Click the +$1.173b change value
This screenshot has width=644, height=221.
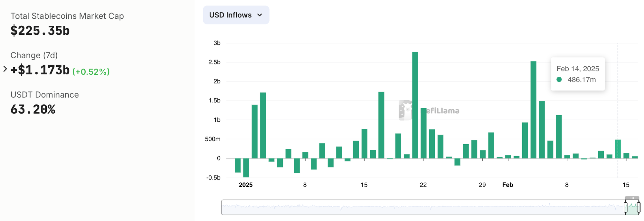pyautogui.click(x=40, y=70)
